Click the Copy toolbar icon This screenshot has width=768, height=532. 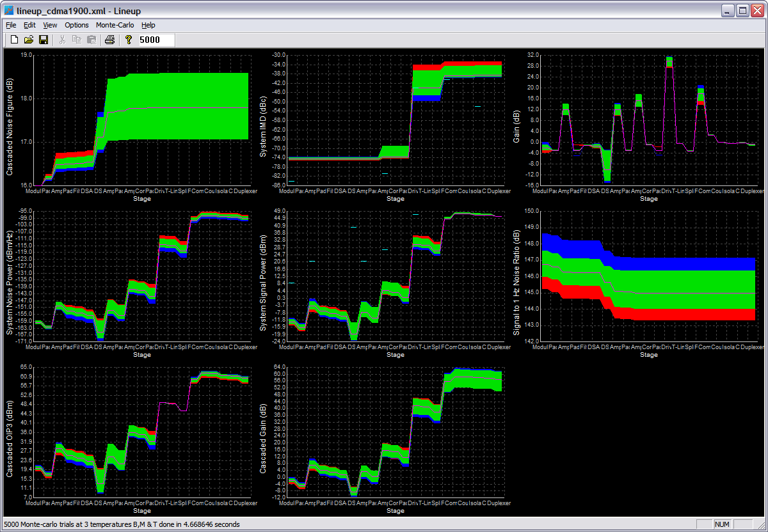[x=77, y=40]
